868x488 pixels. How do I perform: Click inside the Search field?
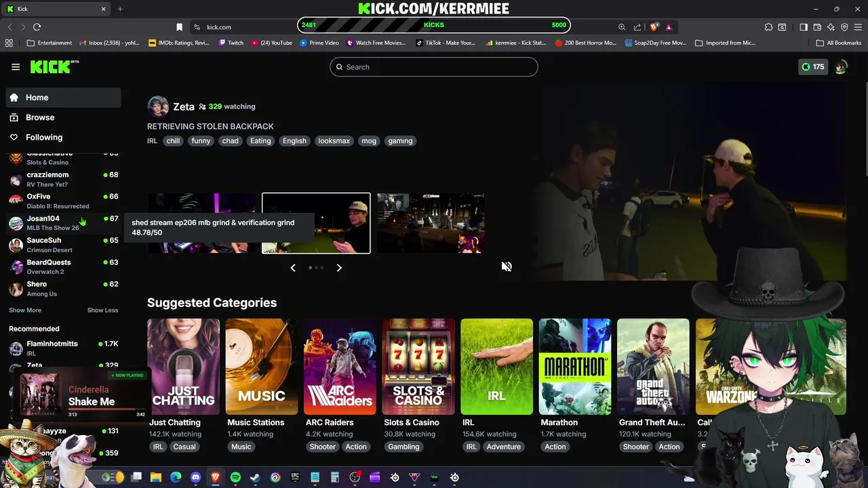[434, 67]
